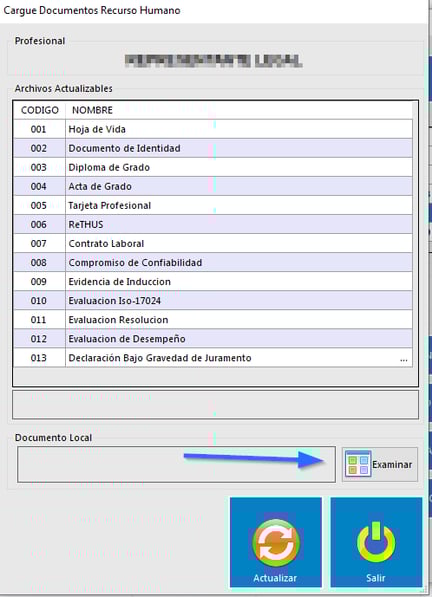
Task: Select the ReTHUS document row
Action: tap(213, 224)
